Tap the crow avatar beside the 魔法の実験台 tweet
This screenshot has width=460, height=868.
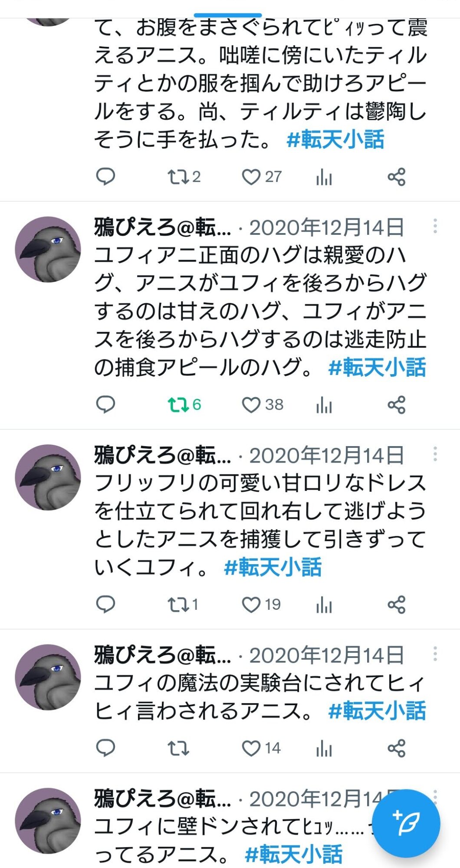(48, 677)
